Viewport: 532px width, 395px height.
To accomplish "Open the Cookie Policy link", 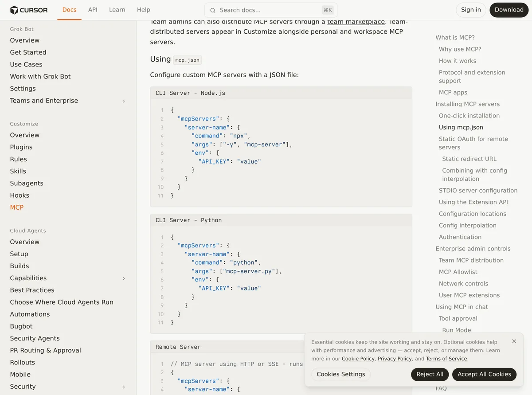I will pyautogui.click(x=358, y=359).
